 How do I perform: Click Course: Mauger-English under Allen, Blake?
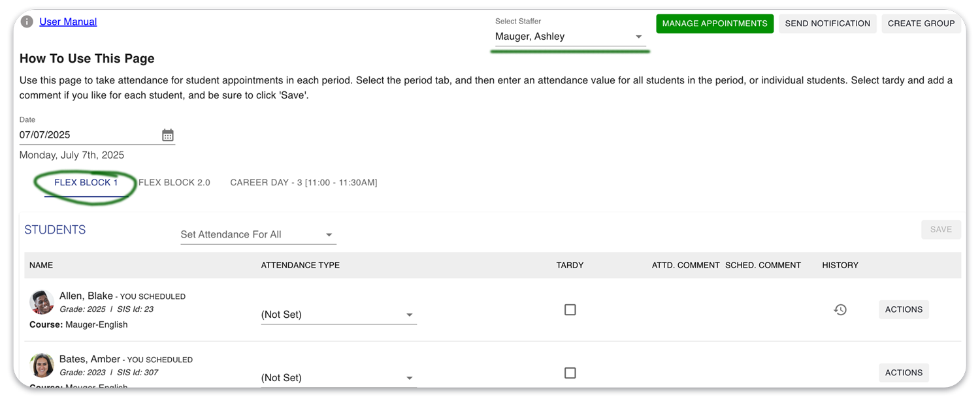[x=78, y=324]
